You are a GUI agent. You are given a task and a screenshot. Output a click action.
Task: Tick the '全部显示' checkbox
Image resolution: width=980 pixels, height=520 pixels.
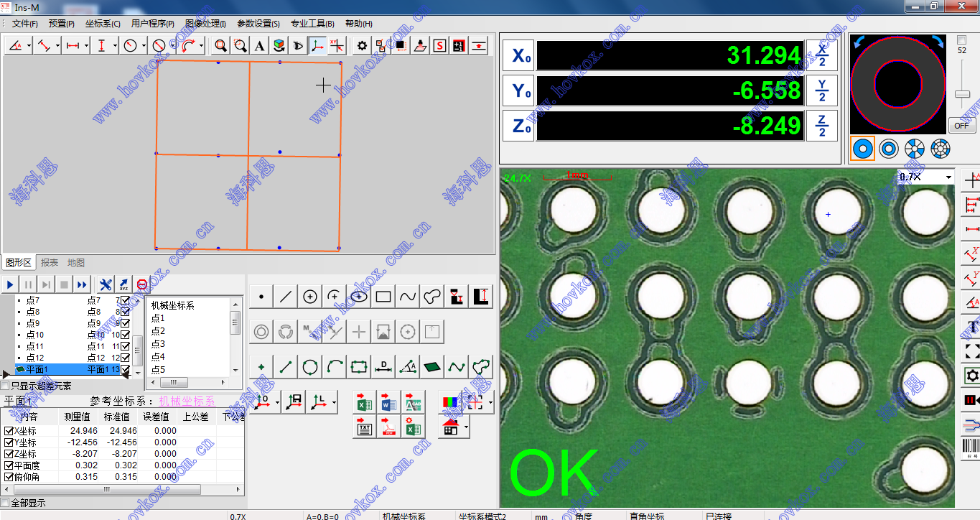click(6, 503)
